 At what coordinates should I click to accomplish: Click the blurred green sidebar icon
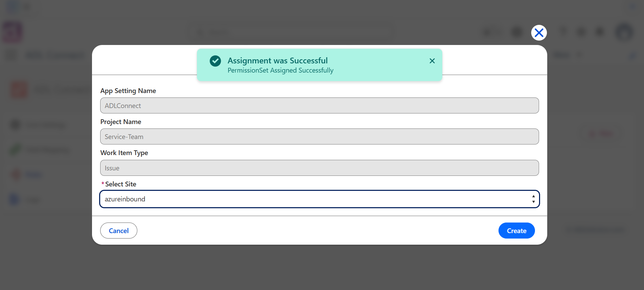[x=16, y=150]
